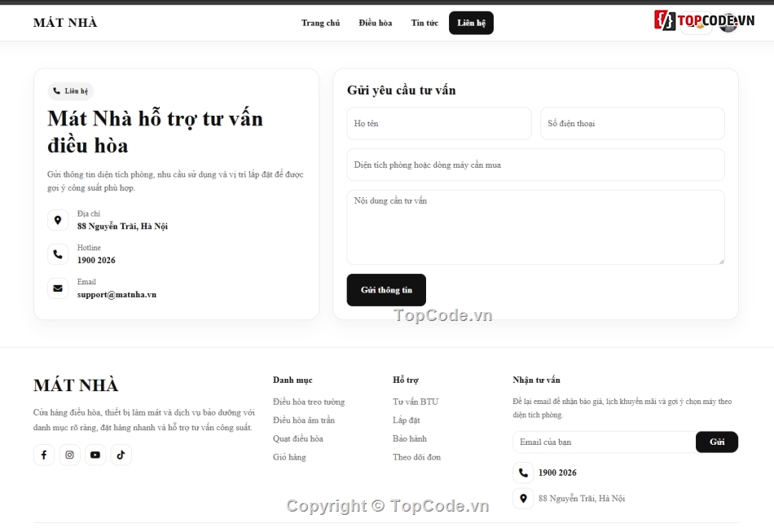Click the Nhận tư vấn footer heading
The image size is (774, 532).
(537, 380)
